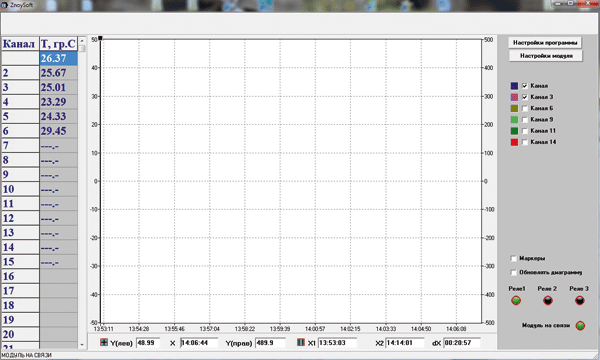The height and width of the screenshot is (360, 600).
Task: Select channel row 15 number cell
Action: pos(20,262)
